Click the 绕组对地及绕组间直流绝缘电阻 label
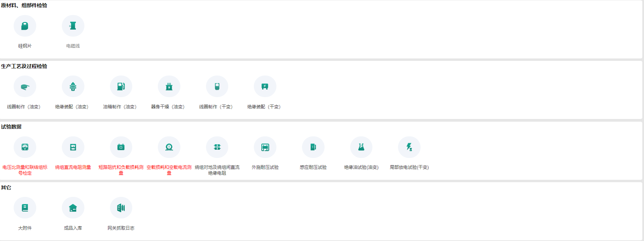Viewport: 644px width, 241px height. coord(217,170)
